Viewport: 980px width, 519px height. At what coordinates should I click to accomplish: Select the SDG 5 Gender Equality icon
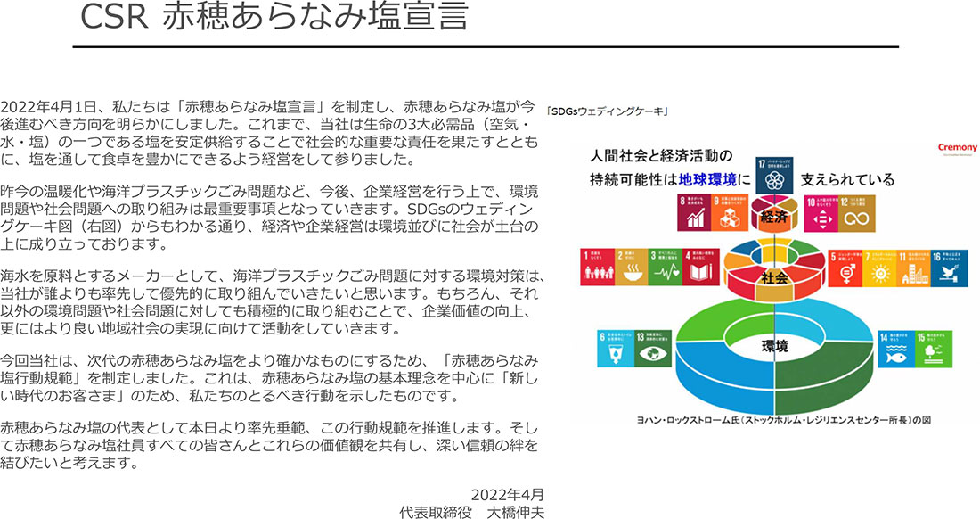point(844,267)
